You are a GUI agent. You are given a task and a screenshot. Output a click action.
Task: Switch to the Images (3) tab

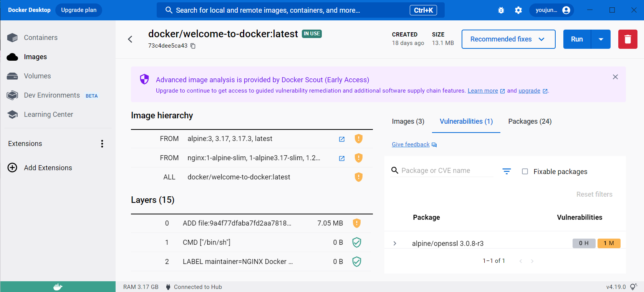click(x=408, y=121)
